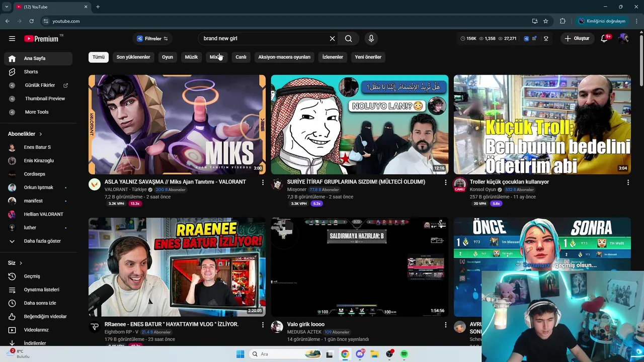Open options menu for Miks Ajan Tanıtımı
The height and width of the screenshot is (362, 644).
pos(263,183)
